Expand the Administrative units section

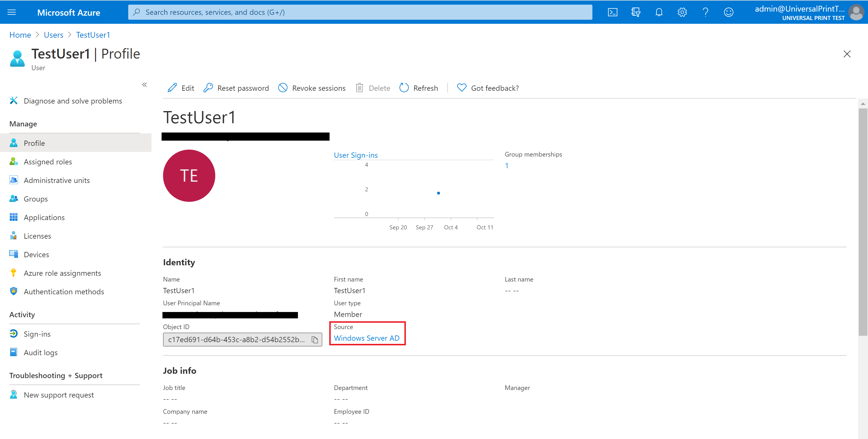pyautogui.click(x=57, y=180)
